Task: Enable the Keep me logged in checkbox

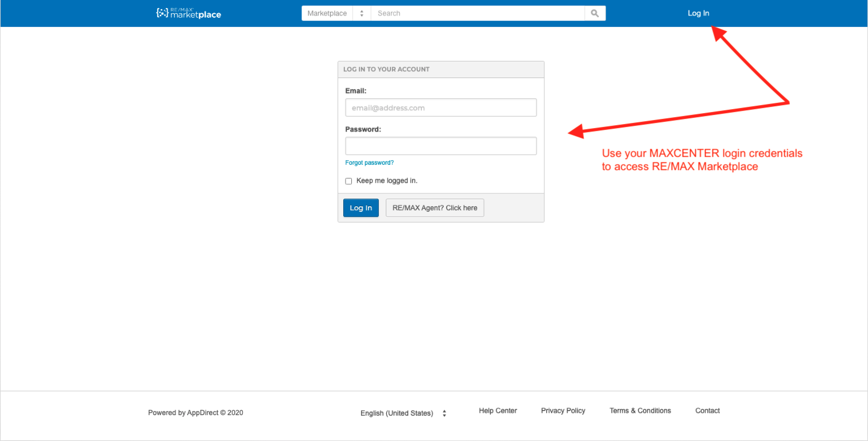Action: tap(348, 181)
